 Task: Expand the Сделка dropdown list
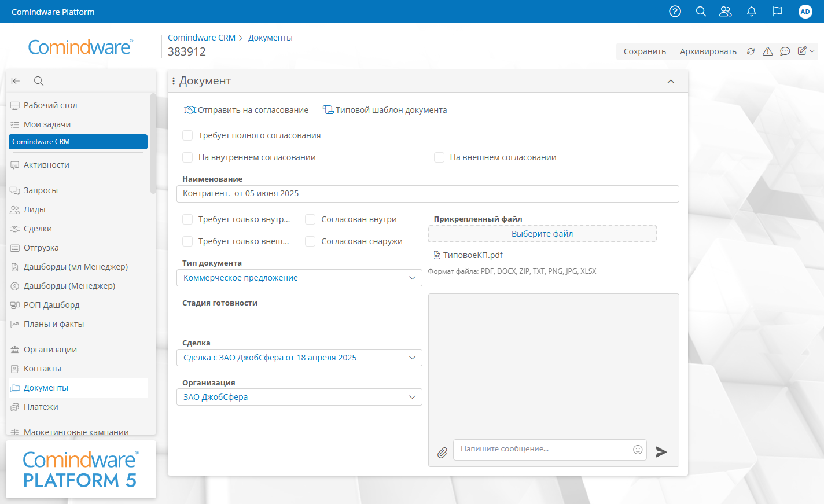point(299,358)
